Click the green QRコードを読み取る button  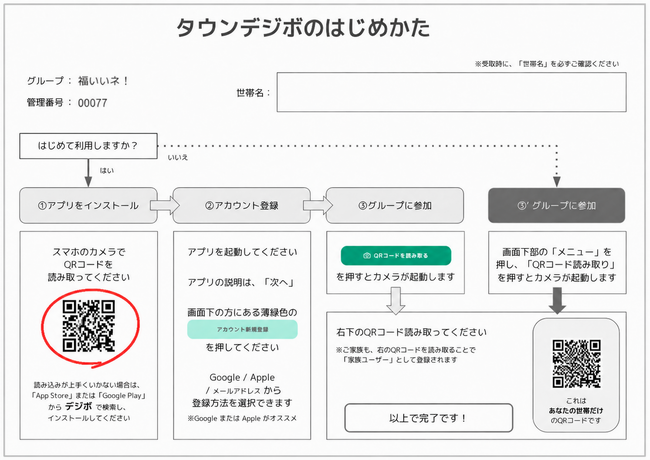395,256
